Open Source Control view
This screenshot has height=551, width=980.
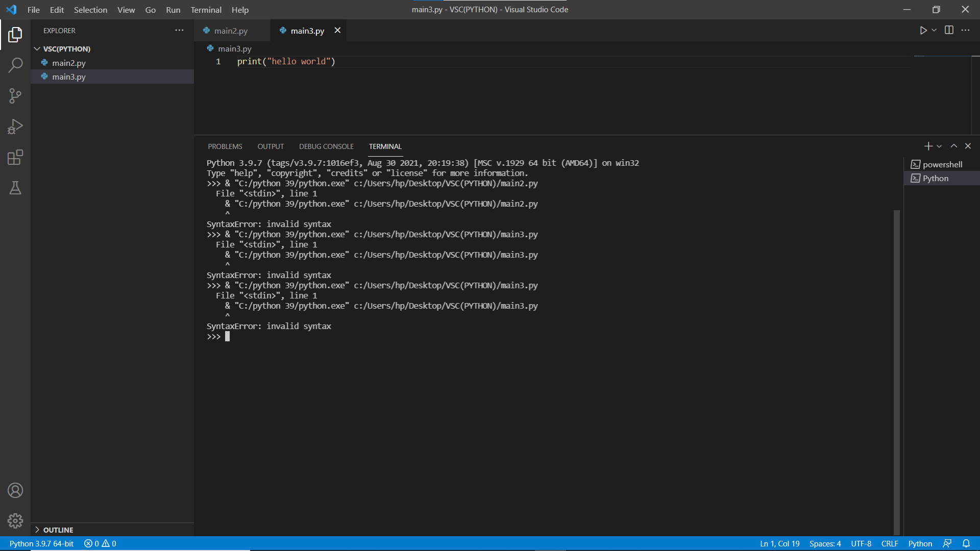(15, 96)
